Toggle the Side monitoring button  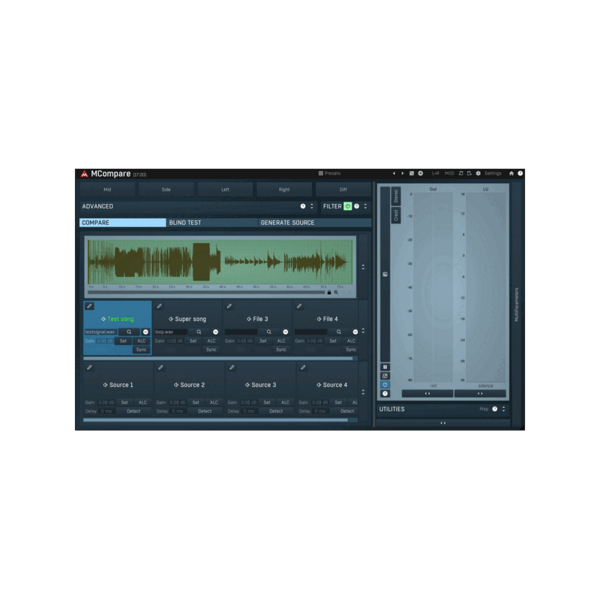(166, 189)
